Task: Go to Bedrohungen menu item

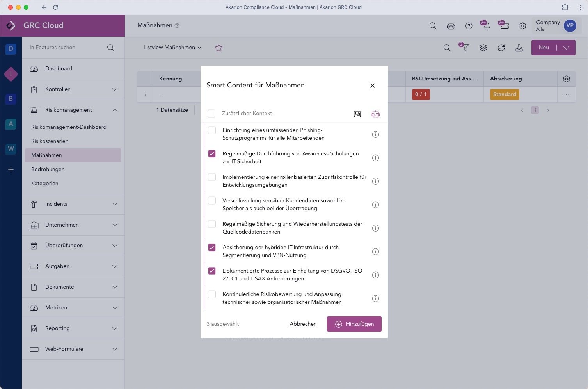Action: point(48,169)
